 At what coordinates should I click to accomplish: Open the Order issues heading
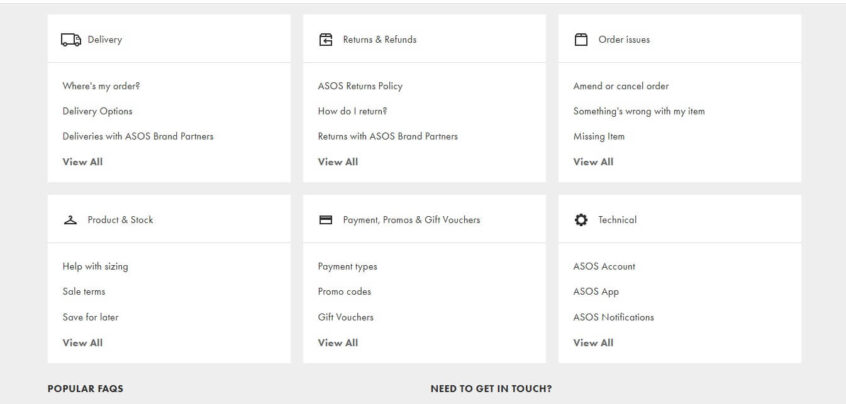624,39
